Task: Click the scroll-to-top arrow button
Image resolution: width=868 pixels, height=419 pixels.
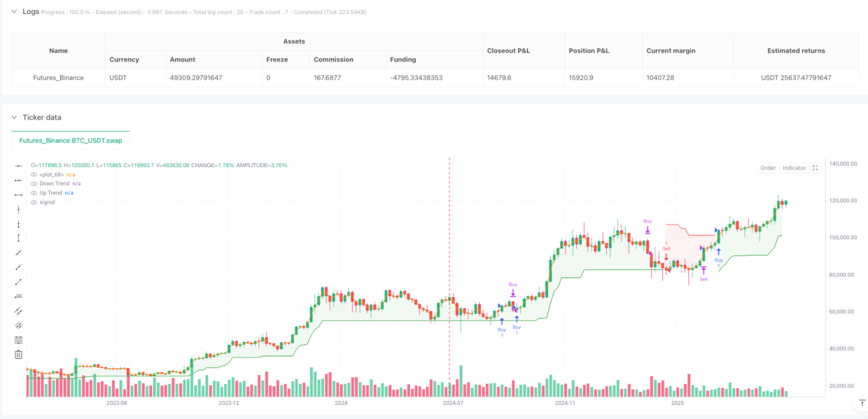Action: click(x=859, y=404)
